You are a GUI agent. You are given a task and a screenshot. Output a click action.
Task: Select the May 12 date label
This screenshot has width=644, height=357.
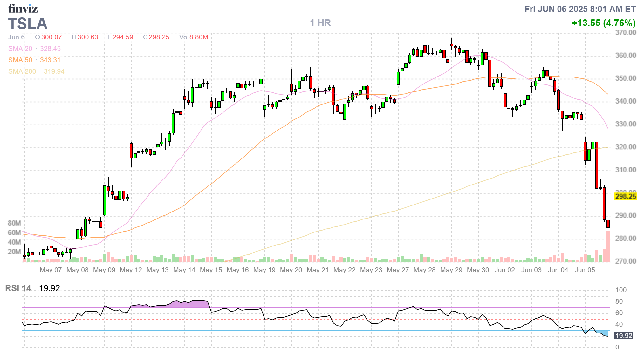[x=131, y=270]
